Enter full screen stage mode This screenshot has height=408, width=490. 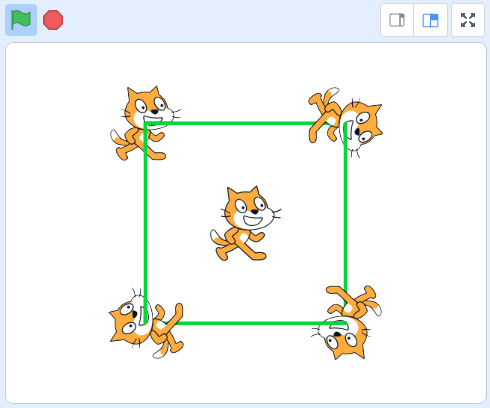pyautogui.click(x=468, y=20)
